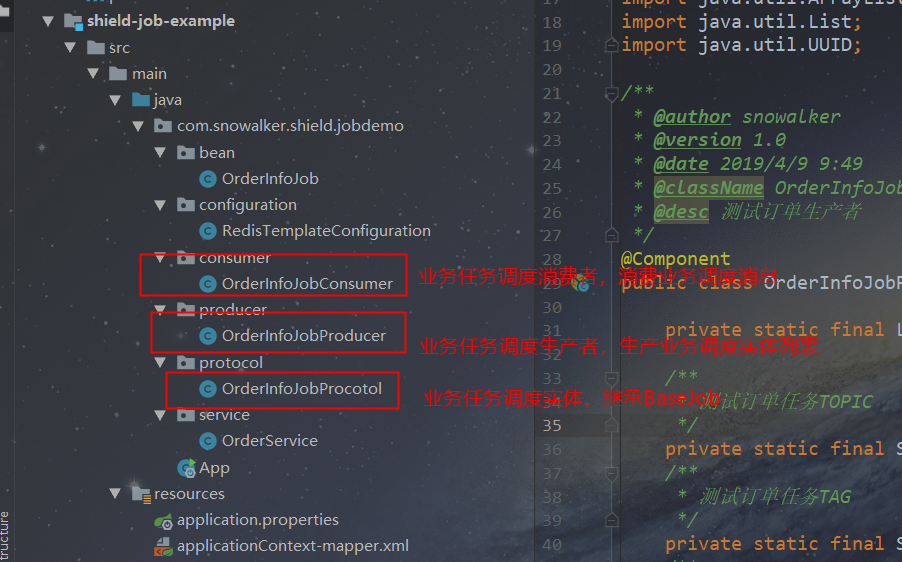This screenshot has width=902, height=562.
Task: Click the fold end marker at line 39
Action: [611, 520]
